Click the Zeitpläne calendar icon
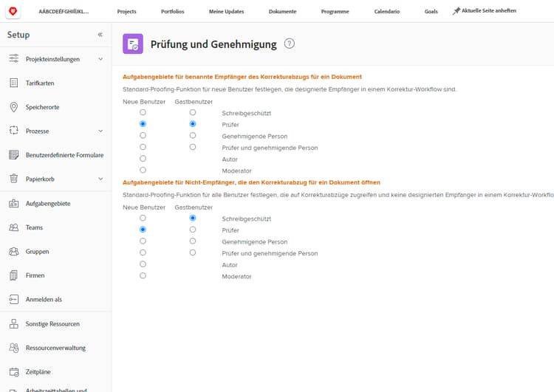The width and height of the screenshot is (554, 392). click(13, 371)
